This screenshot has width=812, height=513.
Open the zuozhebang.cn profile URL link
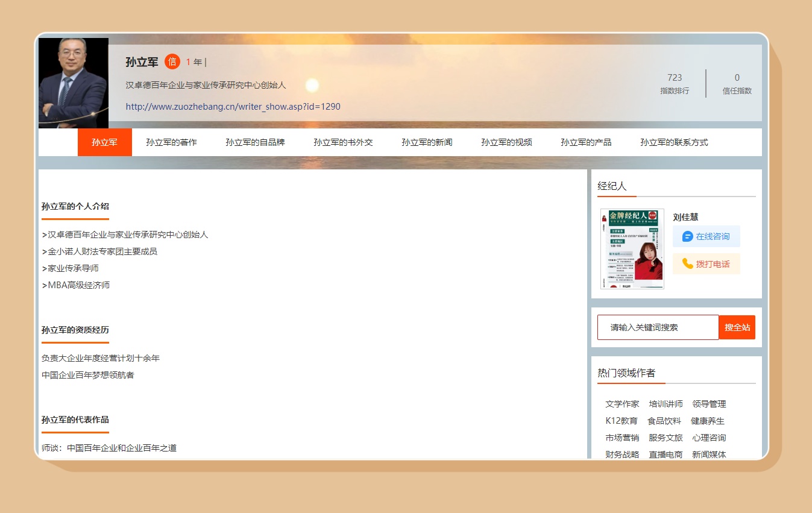(233, 107)
